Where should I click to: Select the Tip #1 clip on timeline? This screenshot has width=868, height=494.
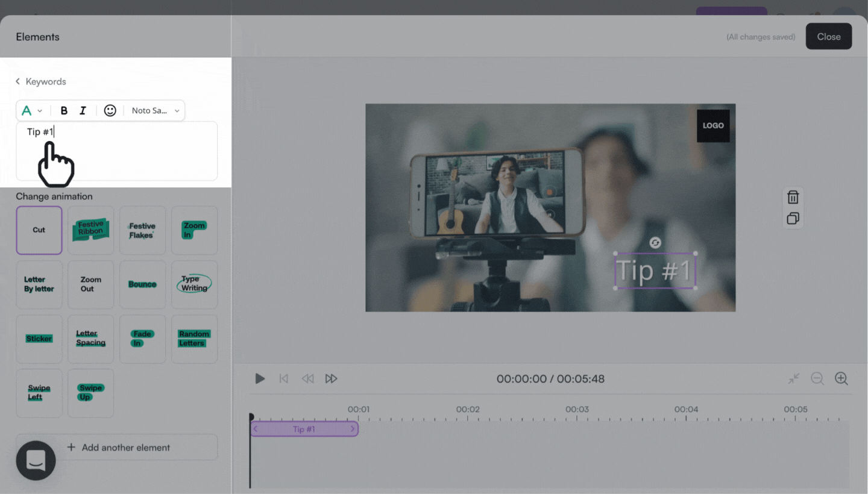tap(304, 429)
